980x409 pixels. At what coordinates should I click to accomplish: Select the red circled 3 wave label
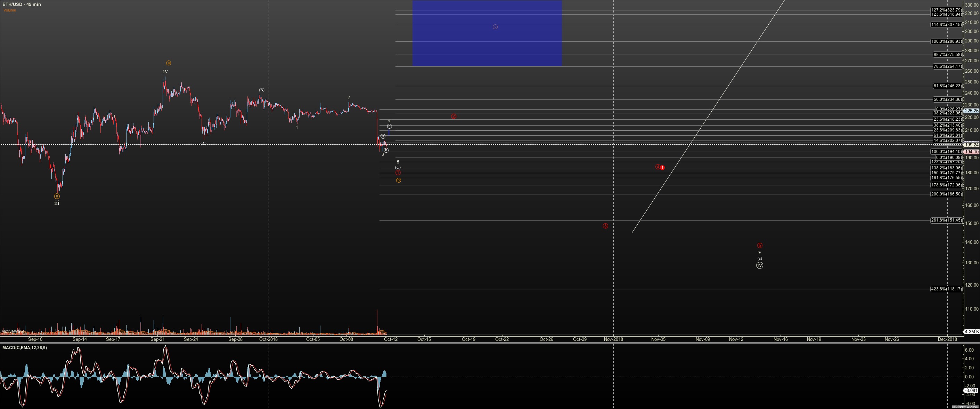pyautogui.click(x=605, y=226)
